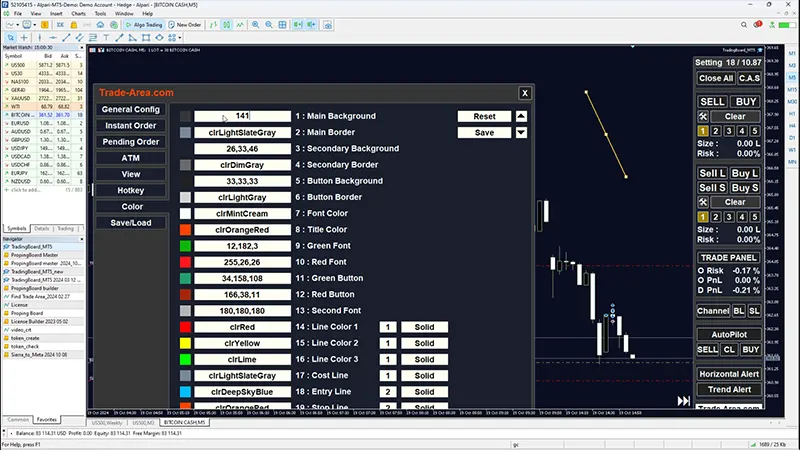Click the Title Color orange-red swatch
This screenshot has height=450, width=800.
click(x=185, y=230)
